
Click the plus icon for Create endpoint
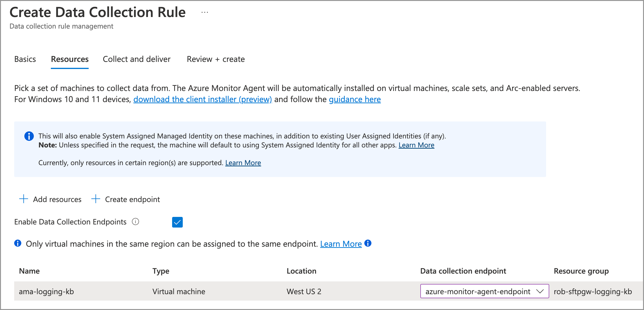pyautogui.click(x=96, y=199)
